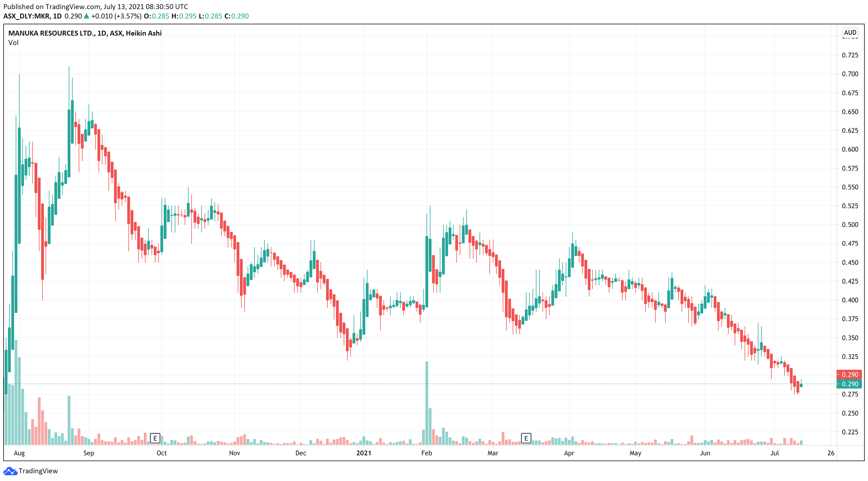Click the TradingView wordmark at bottom left
The width and height of the screenshot is (868, 481).
point(38,471)
